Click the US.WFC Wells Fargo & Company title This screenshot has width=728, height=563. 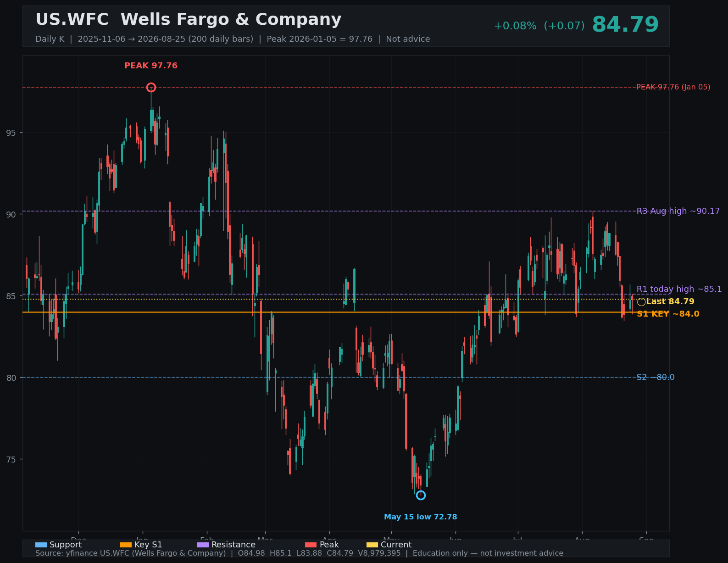click(x=188, y=20)
